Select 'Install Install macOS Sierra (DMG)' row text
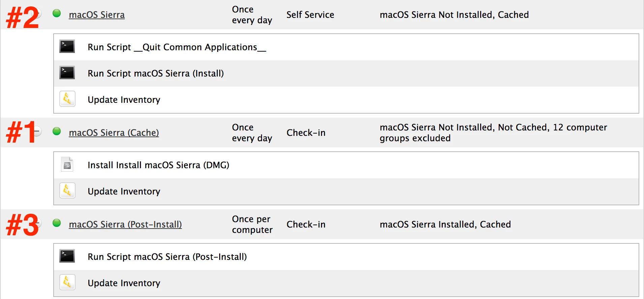644x299 pixels. click(x=158, y=165)
